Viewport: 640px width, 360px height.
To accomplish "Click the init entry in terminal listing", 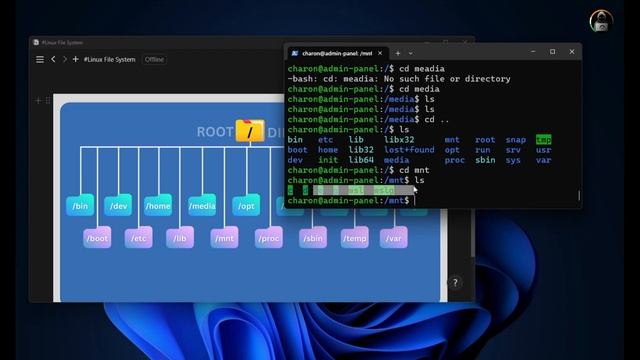I will point(328,160).
